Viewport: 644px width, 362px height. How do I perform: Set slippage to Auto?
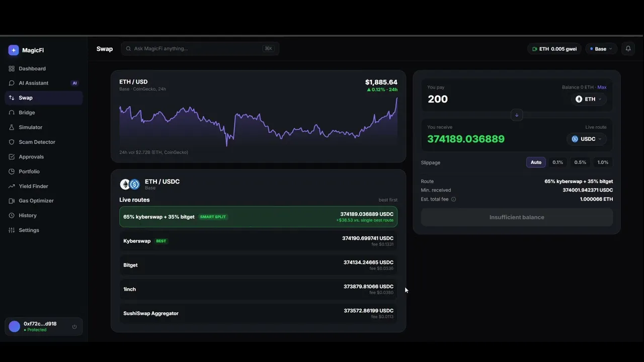point(536,162)
